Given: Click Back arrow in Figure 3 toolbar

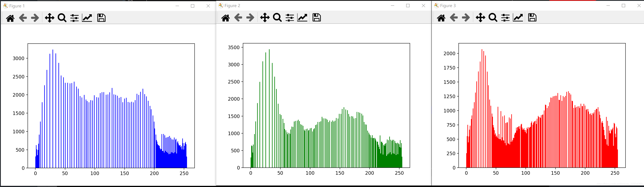Looking at the screenshot, I should click(x=454, y=18).
